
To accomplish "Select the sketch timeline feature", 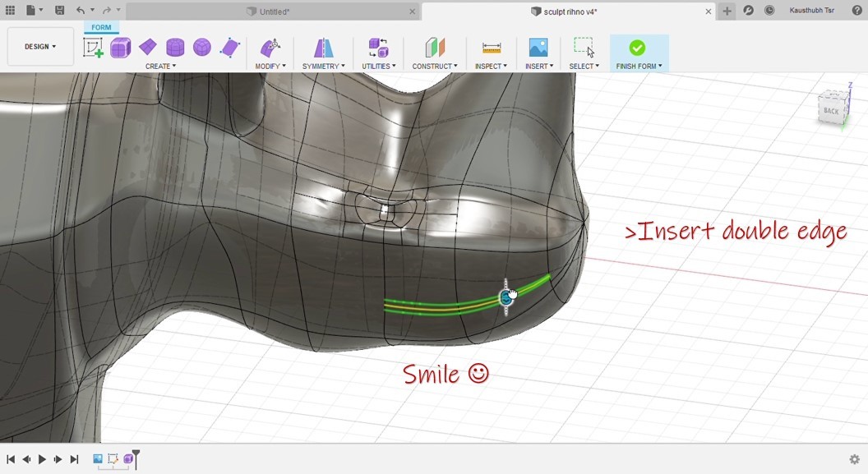I will click(x=113, y=458).
